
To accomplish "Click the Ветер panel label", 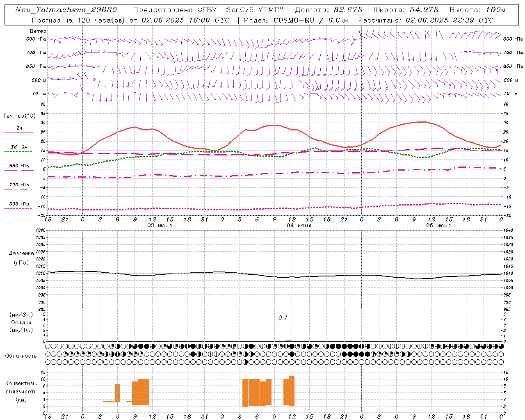I will point(38,31).
